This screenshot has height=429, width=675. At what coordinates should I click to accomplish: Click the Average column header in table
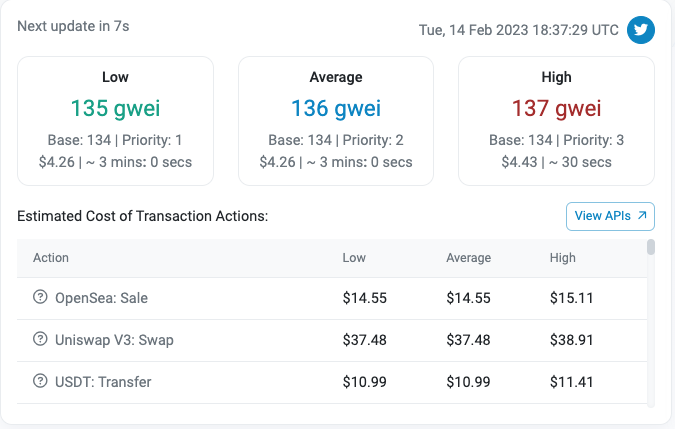[x=468, y=258]
